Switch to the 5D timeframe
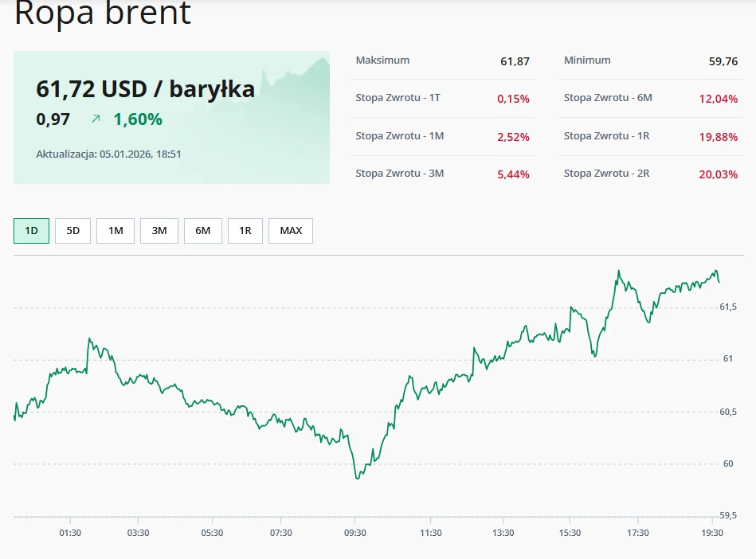 tap(72, 230)
